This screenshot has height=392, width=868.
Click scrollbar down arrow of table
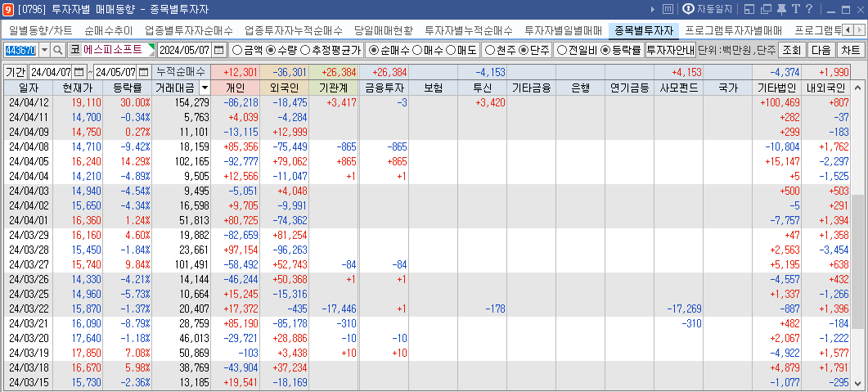[x=857, y=384]
